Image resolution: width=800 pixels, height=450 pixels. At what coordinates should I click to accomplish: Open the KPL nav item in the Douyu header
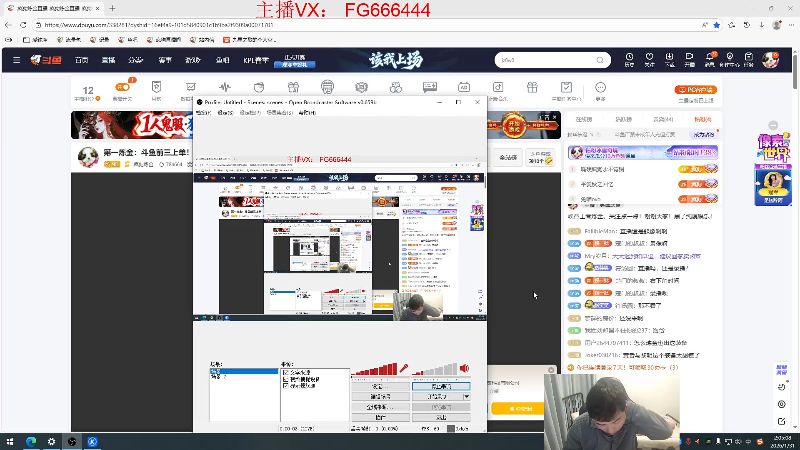tap(256, 60)
